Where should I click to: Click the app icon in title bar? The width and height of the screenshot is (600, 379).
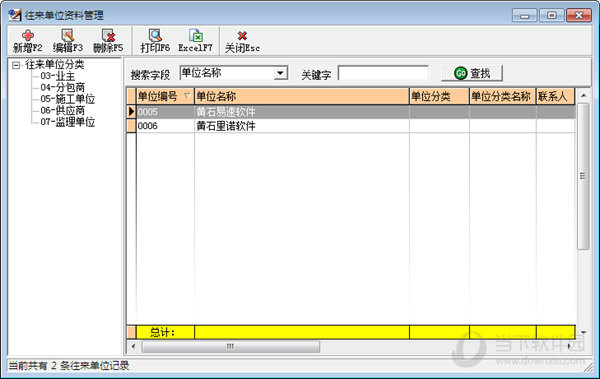[15, 15]
